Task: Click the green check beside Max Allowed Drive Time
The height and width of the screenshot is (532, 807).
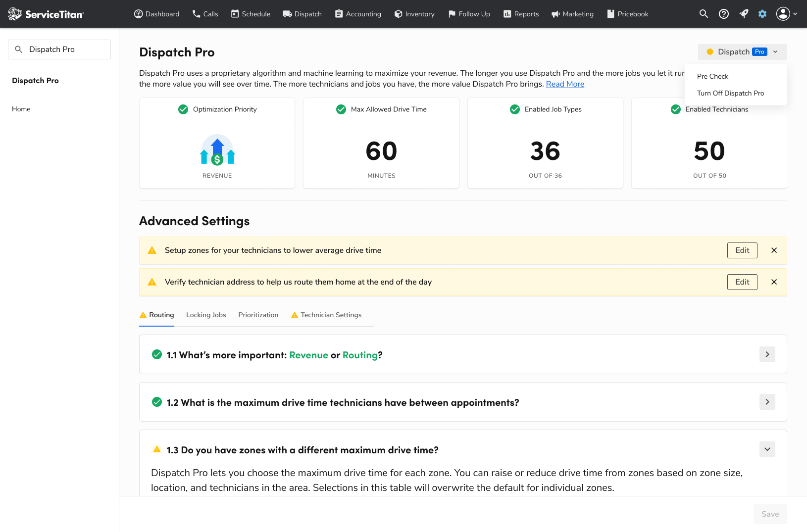Action: coord(341,109)
